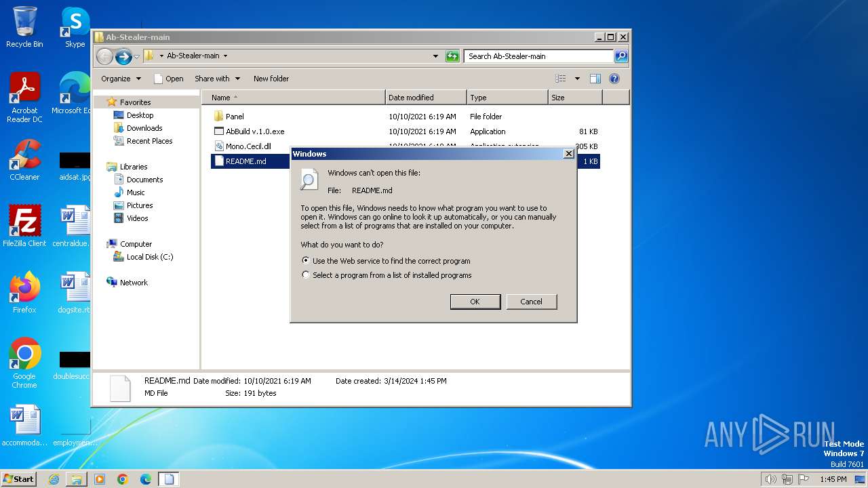
Task: Open the FileZilla Client desktop shortcut
Action: (x=24, y=226)
